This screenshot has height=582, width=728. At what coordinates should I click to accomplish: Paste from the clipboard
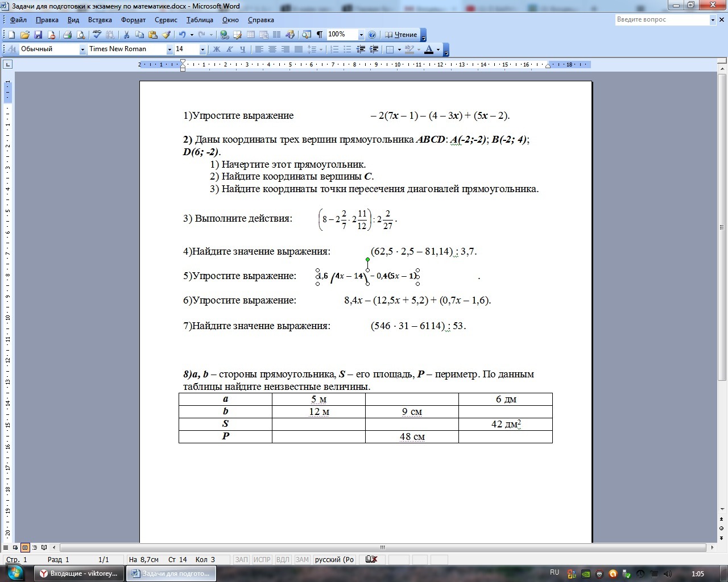coord(153,35)
